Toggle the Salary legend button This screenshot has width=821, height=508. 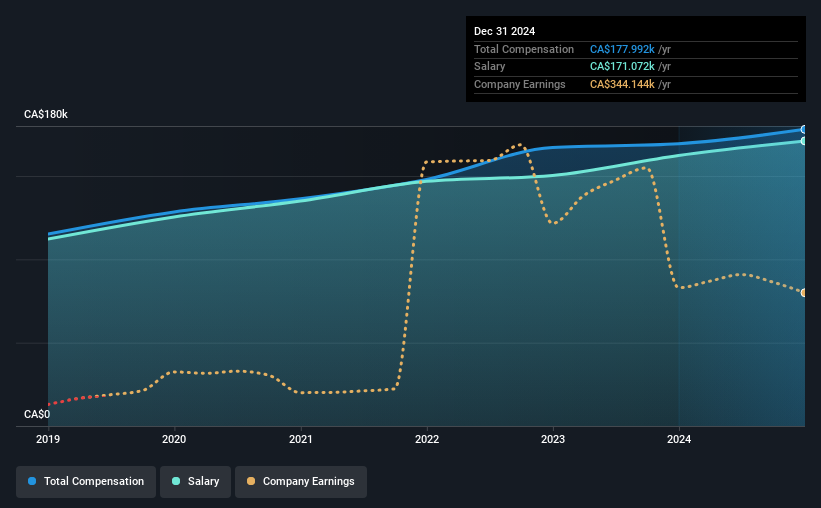click(x=195, y=481)
